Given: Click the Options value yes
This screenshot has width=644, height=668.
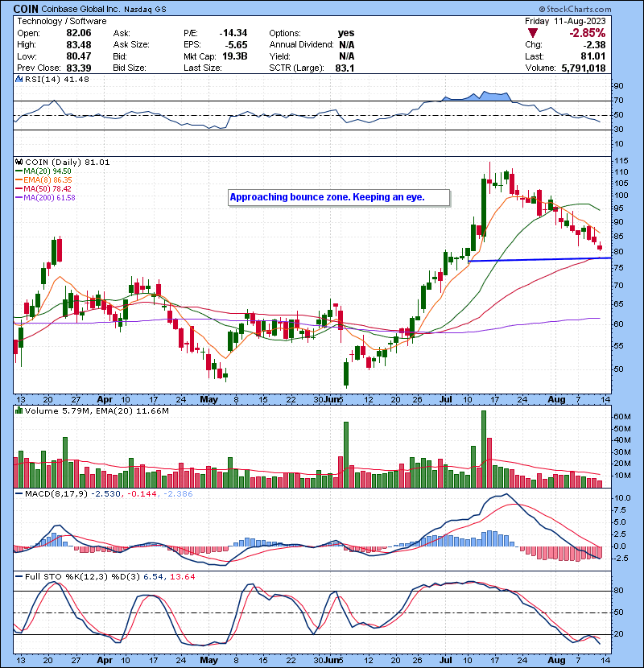Looking at the screenshot, I should pos(346,33).
